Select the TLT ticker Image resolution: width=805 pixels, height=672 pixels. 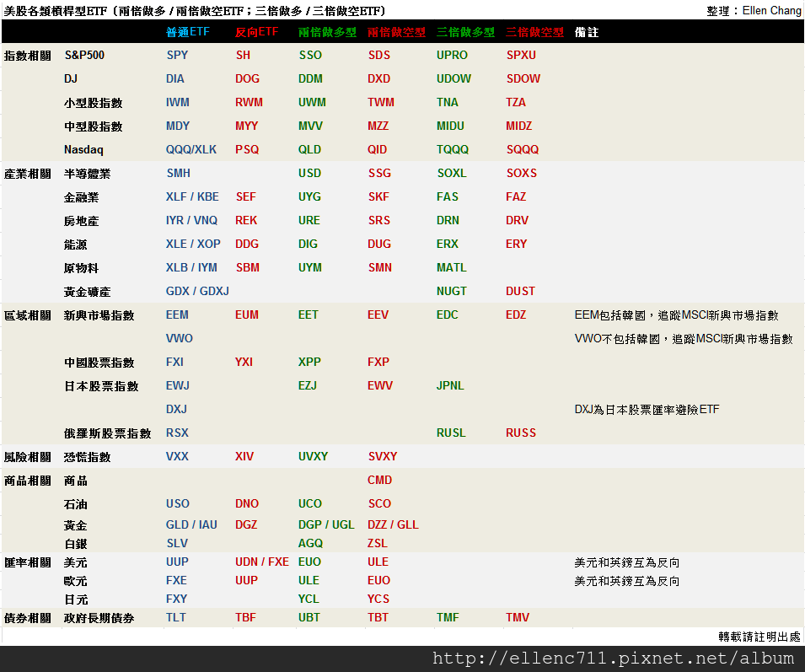tap(175, 617)
